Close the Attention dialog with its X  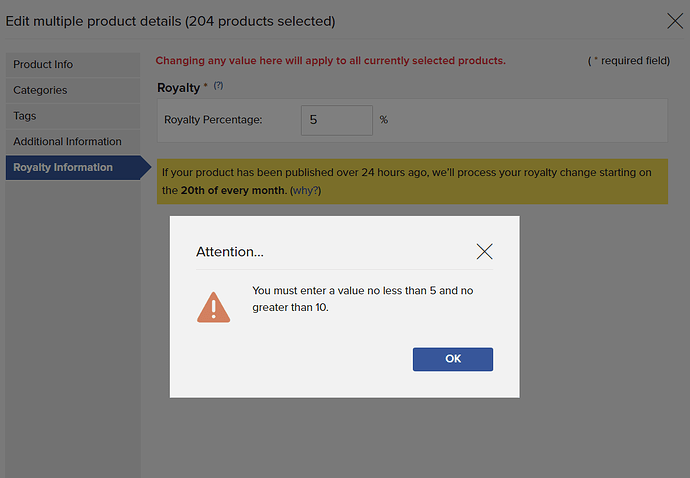tap(484, 251)
